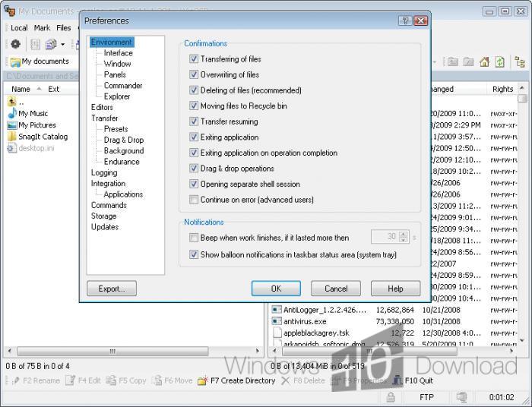Click the SnagIt Catalog folder icon

(x=12, y=137)
